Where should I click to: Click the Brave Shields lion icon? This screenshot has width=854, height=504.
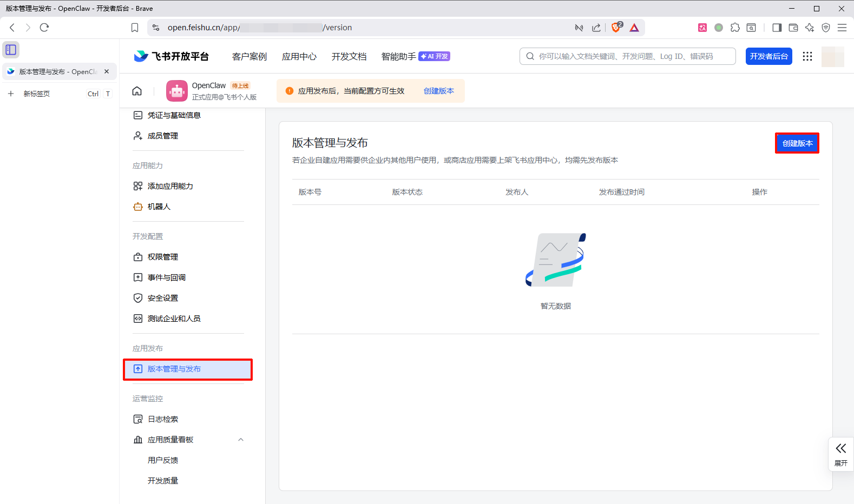(615, 28)
